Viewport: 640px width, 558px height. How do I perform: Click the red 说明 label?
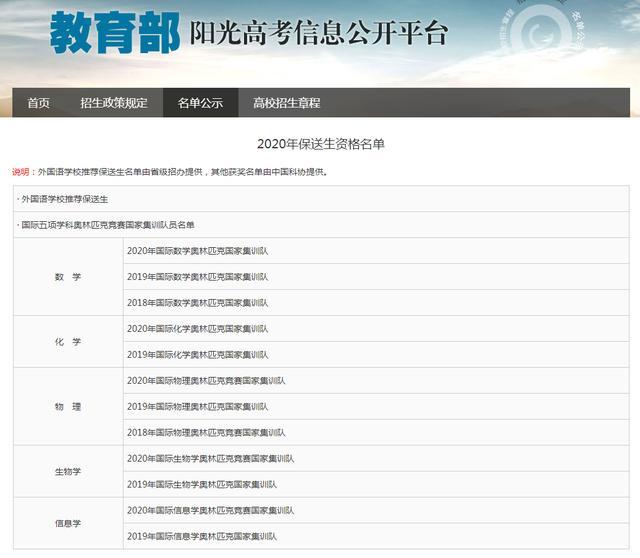coord(20,172)
